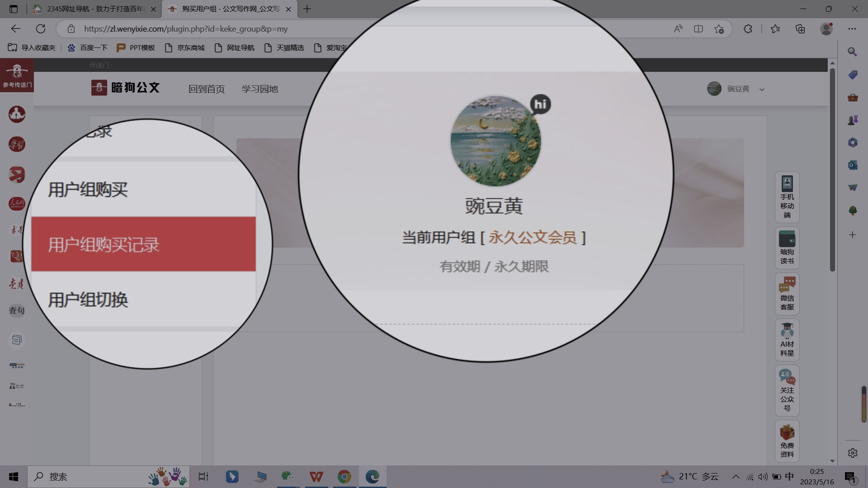Select 用户组购买记录 in the side menu
The image size is (868, 488).
click(x=143, y=244)
